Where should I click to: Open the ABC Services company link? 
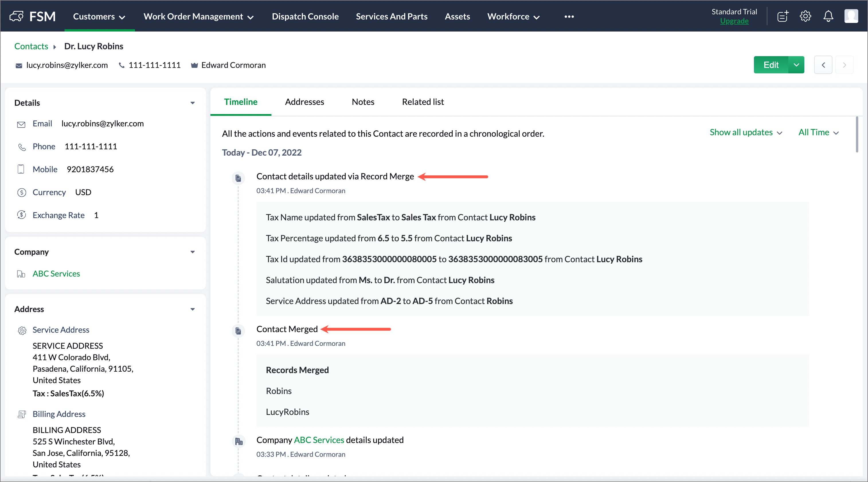coord(56,273)
